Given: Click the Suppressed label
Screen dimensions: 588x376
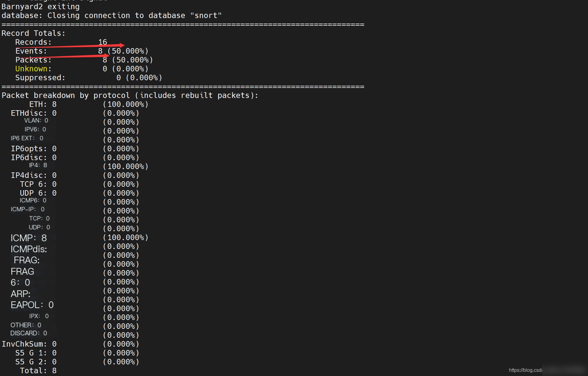Looking at the screenshot, I should click(40, 78).
